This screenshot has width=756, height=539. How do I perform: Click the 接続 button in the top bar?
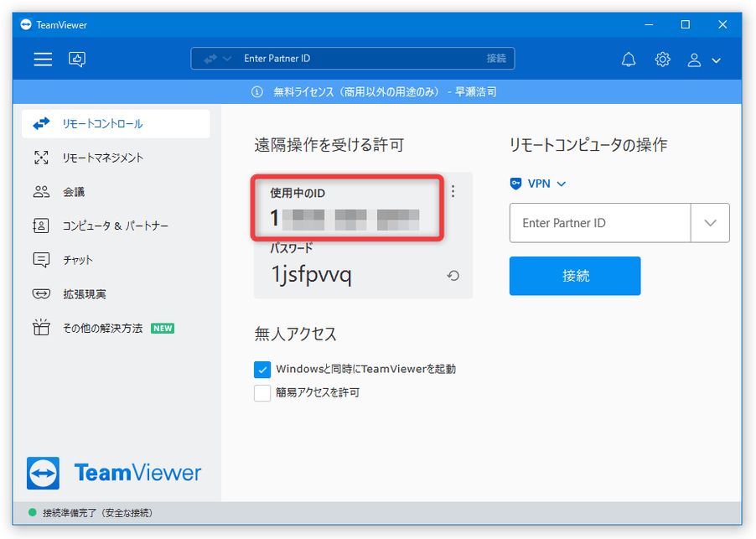pyautogui.click(x=496, y=59)
